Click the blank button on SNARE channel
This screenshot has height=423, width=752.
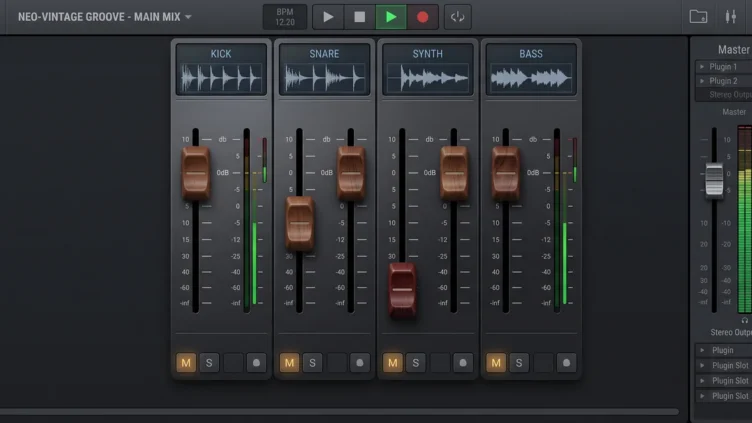[337, 363]
